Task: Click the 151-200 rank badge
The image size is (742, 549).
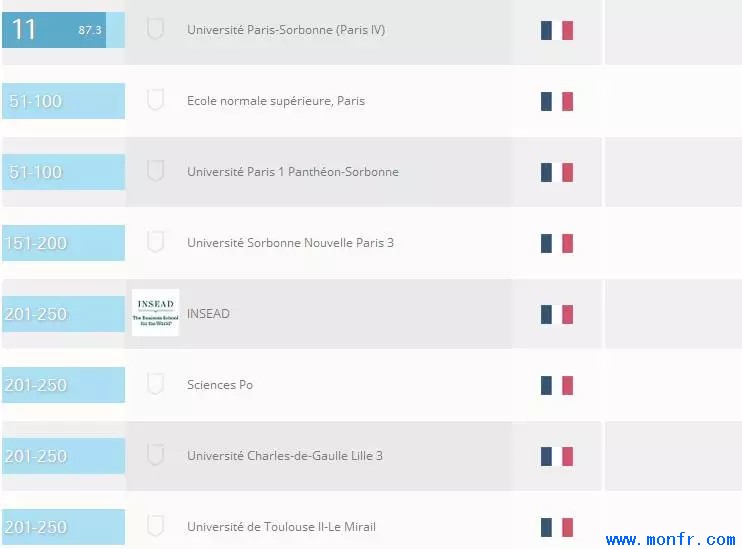Action: (x=63, y=243)
